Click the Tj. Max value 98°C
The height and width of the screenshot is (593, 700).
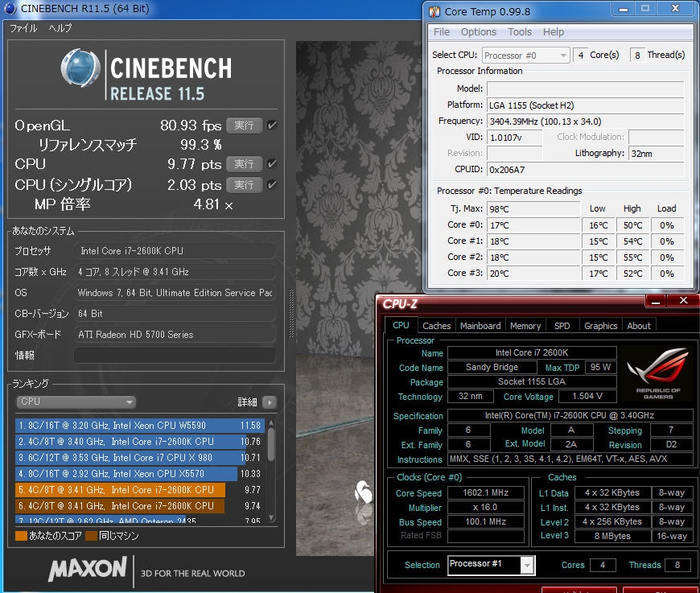tap(533, 209)
